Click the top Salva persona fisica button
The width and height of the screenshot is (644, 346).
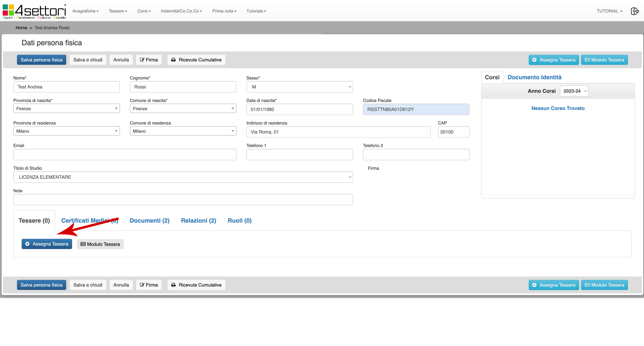[42, 60]
